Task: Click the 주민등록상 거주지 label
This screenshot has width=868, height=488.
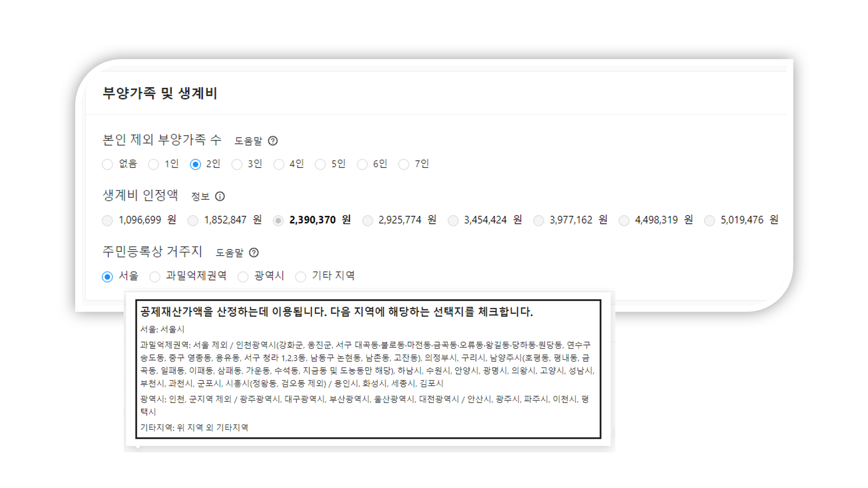Action: coord(152,251)
